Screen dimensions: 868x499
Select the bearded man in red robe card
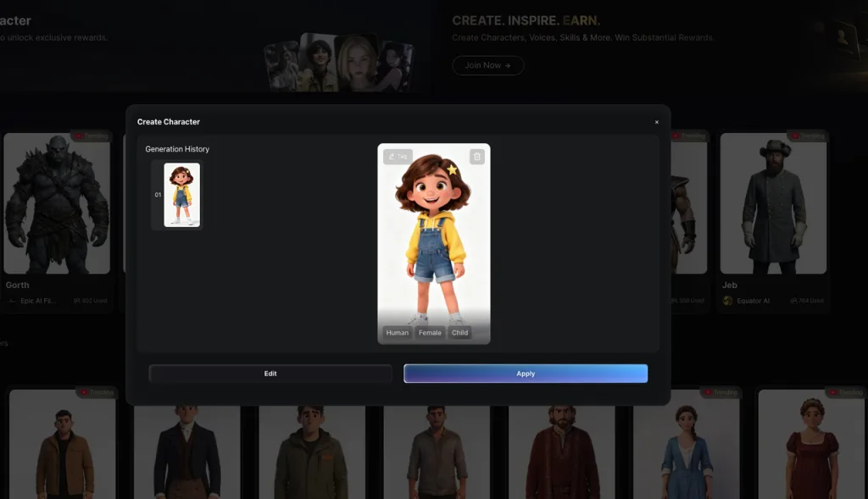pos(561,451)
